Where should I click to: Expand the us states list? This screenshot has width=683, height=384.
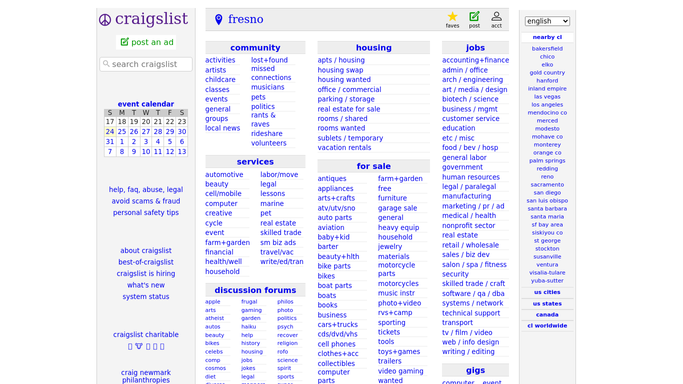[547, 303]
